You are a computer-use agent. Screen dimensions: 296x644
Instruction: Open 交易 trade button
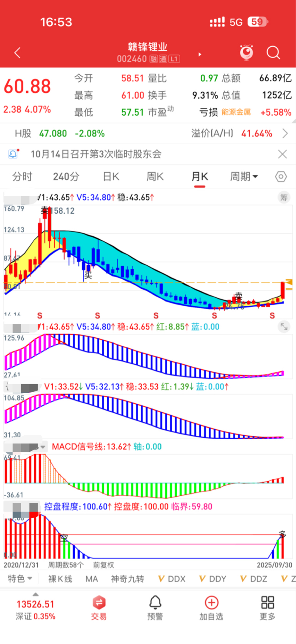(x=99, y=608)
